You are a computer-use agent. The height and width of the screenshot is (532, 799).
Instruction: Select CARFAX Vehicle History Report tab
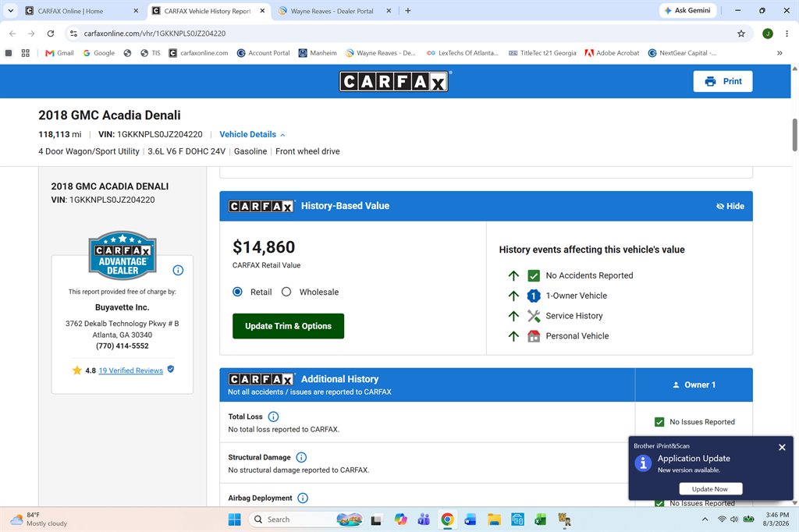(x=208, y=11)
